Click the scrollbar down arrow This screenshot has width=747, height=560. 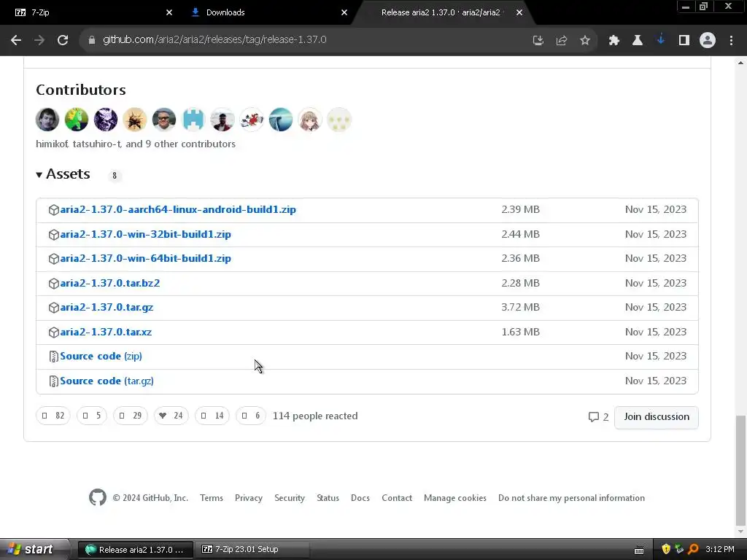tap(740, 531)
